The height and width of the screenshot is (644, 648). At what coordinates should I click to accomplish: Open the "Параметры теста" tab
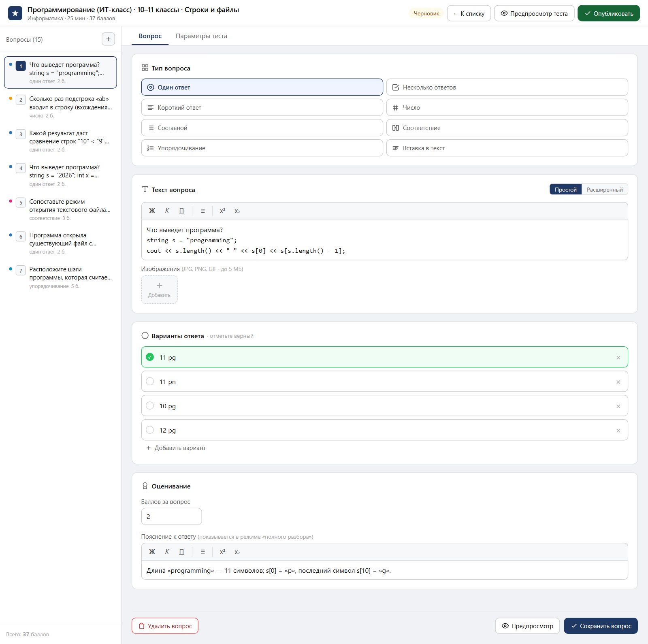201,36
